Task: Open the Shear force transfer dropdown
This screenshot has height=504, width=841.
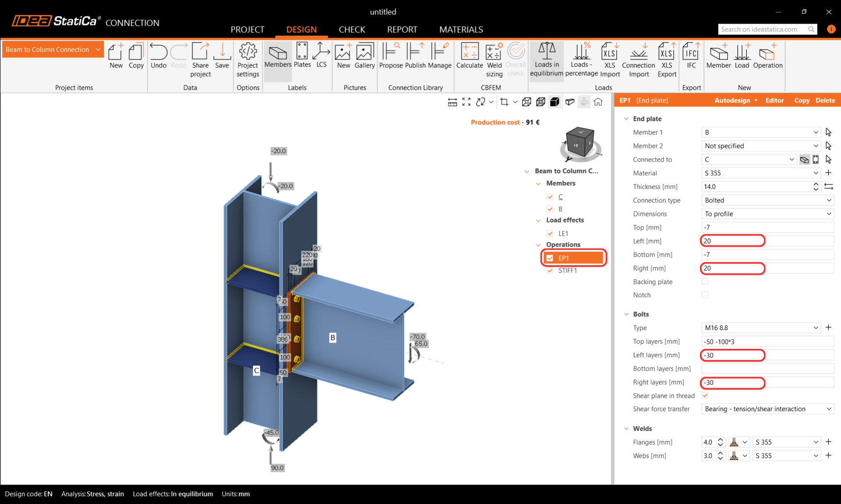Action: 767,409
